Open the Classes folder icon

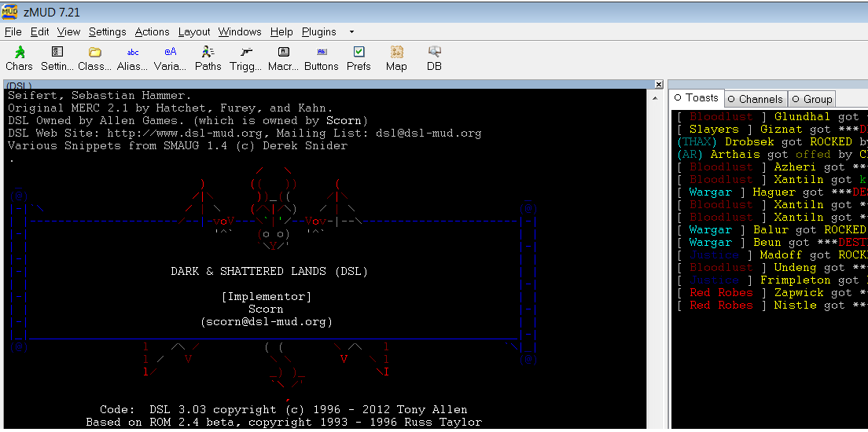pyautogui.click(x=94, y=59)
